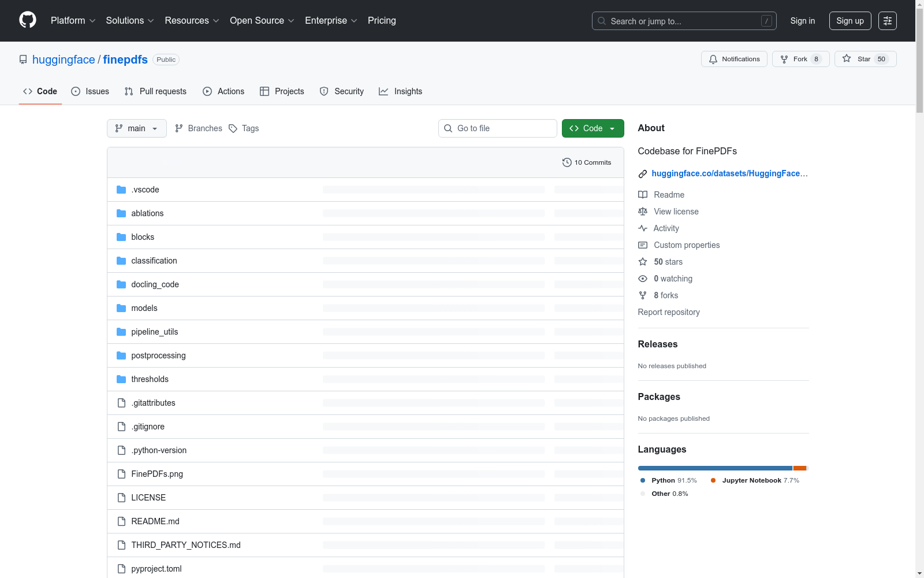924x578 pixels.
Task: Open the .python-version file
Action: pyautogui.click(x=159, y=450)
